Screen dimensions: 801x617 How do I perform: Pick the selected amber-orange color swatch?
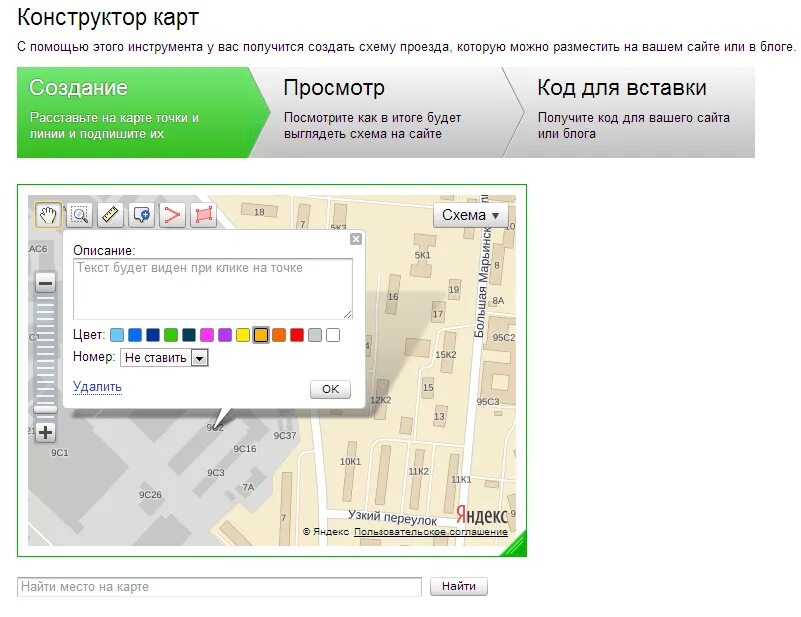[x=261, y=335]
